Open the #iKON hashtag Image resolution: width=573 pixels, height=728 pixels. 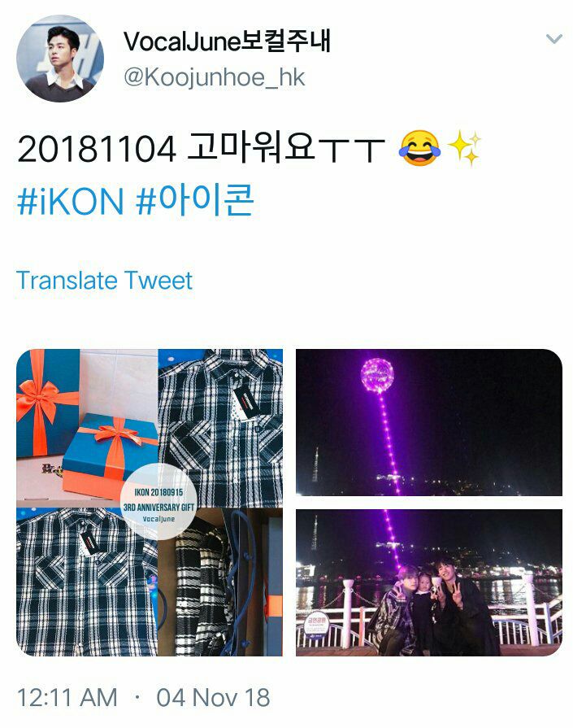(x=71, y=201)
